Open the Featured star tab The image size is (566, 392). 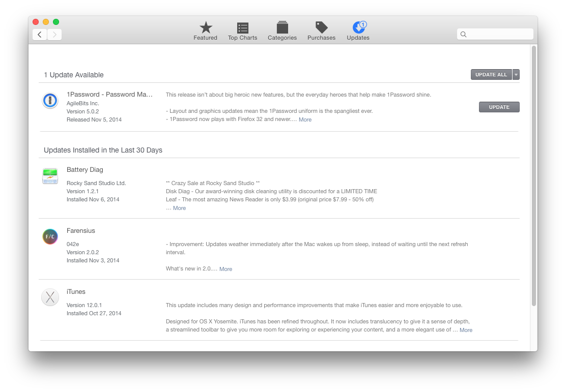pyautogui.click(x=206, y=31)
